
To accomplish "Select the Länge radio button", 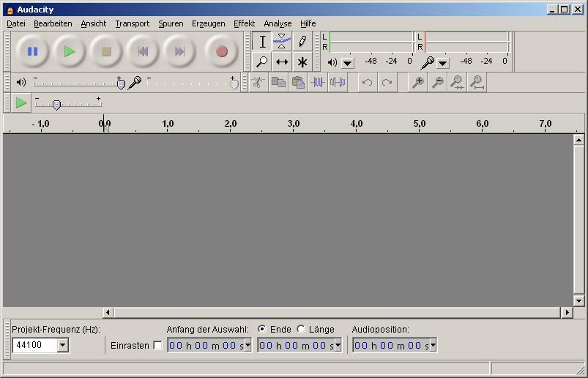I will pos(301,329).
